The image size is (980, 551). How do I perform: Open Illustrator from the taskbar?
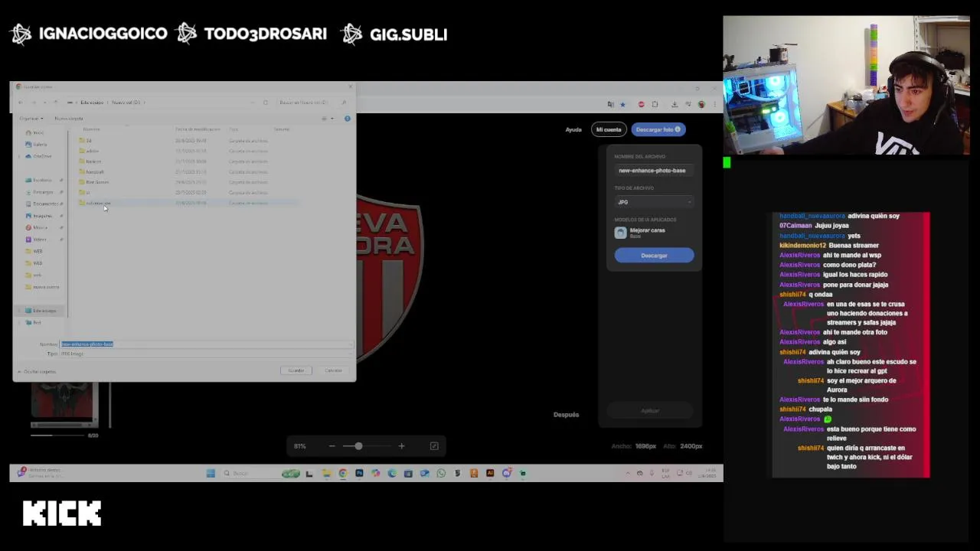[x=490, y=473]
